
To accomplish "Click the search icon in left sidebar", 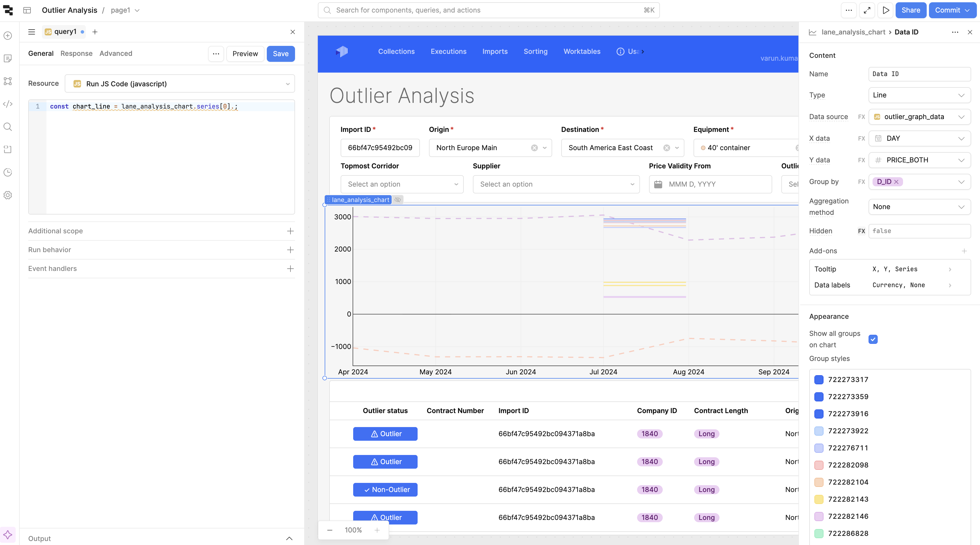I will (x=8, y=127).
